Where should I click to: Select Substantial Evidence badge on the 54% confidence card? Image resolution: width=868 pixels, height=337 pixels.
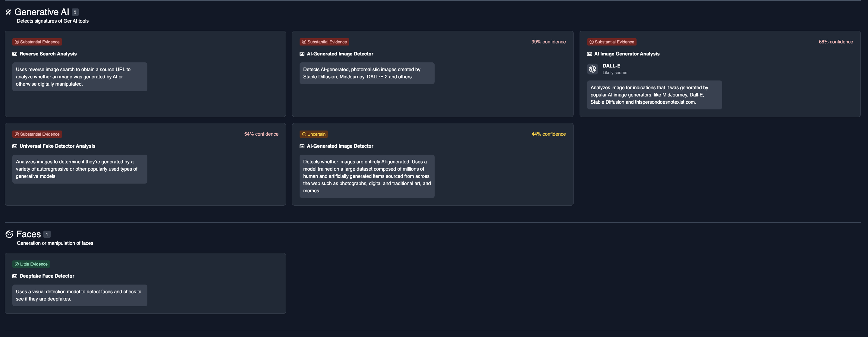(x=37, y=134)
